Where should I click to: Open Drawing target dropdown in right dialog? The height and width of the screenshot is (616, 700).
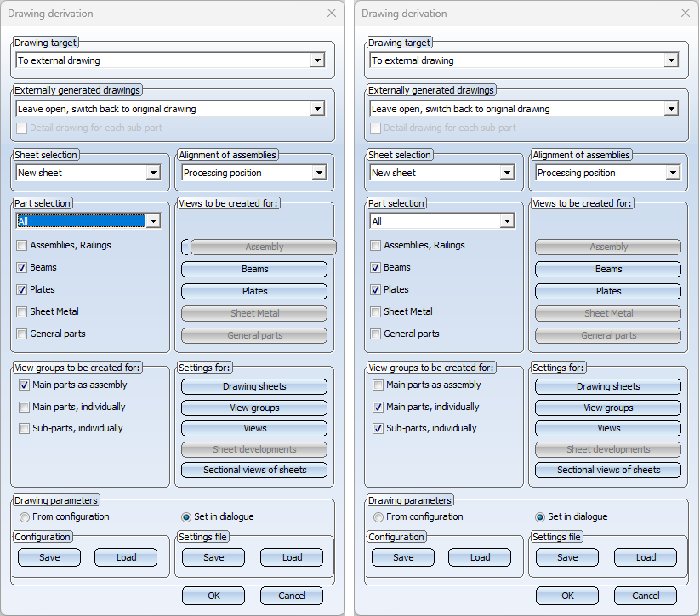[671, 60]
